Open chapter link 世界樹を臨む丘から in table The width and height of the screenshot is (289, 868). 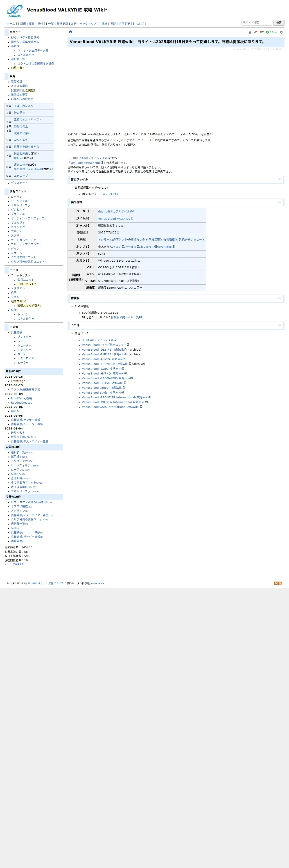point(26,147)
